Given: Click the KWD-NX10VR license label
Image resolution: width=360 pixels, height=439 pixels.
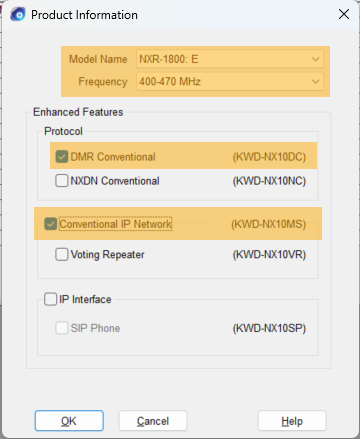Looking at the screenshot, I should coord(269,255).
